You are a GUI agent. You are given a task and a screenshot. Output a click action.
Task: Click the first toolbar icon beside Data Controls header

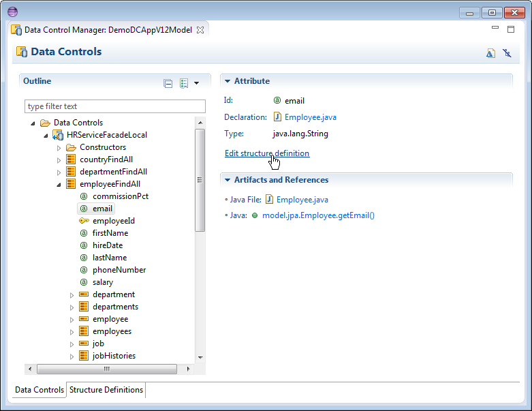click(x=490, y=53)
